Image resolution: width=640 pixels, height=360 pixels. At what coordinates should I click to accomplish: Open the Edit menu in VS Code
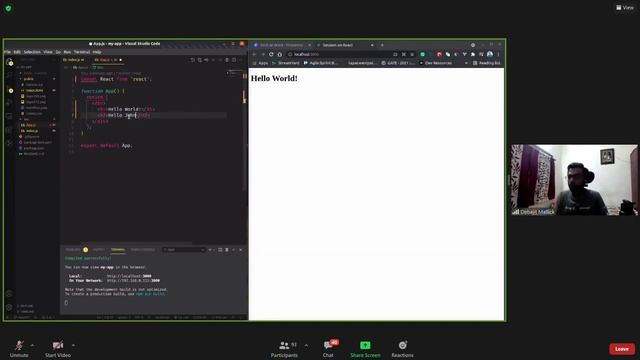[17, 52]
